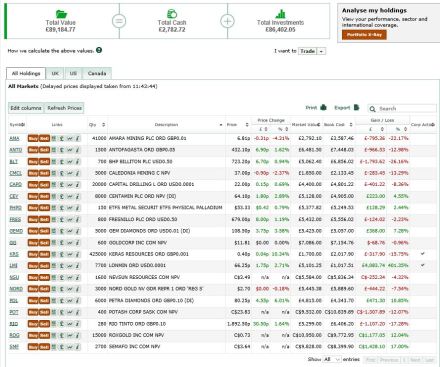
Task: Open the FRES symbol link
Action: [15, 219]
